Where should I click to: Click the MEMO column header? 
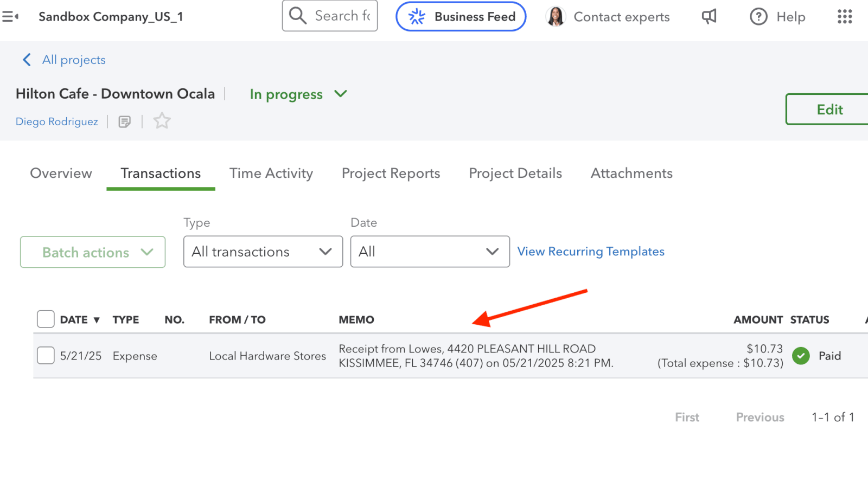[x=356, y=320]
